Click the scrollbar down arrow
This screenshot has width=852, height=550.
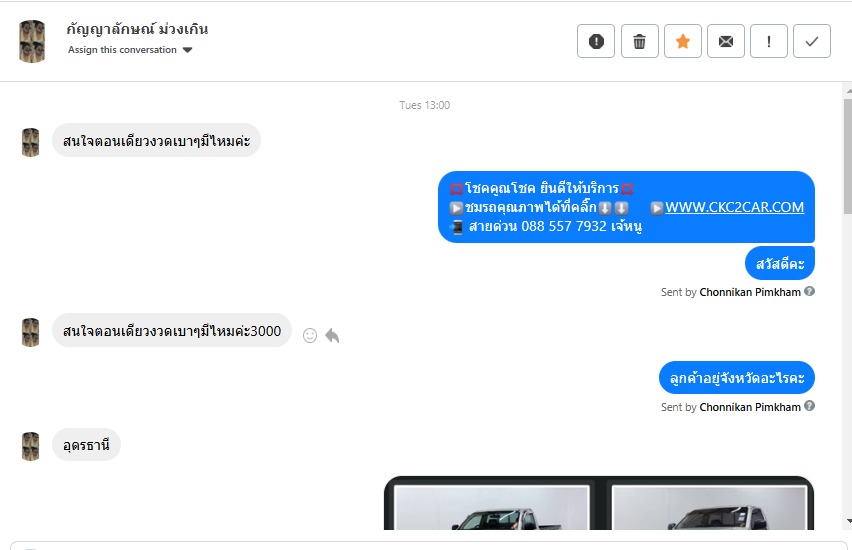pos(848,521)
